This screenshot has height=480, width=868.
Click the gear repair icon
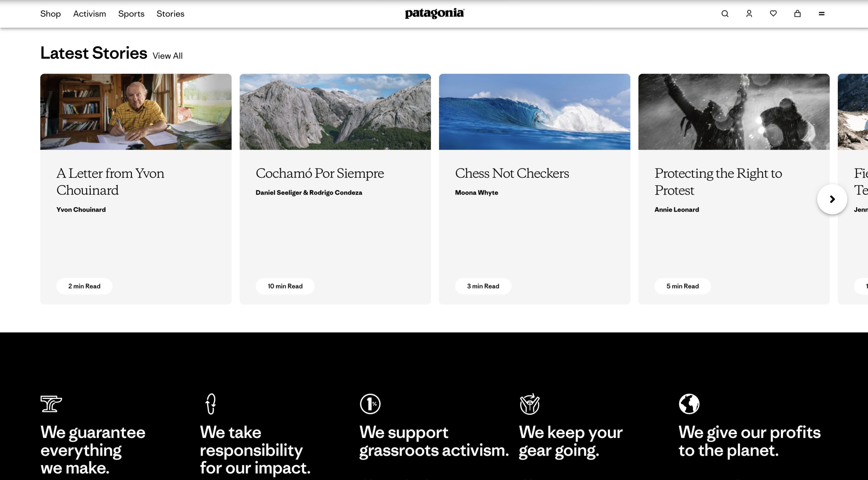pos(529,404)
